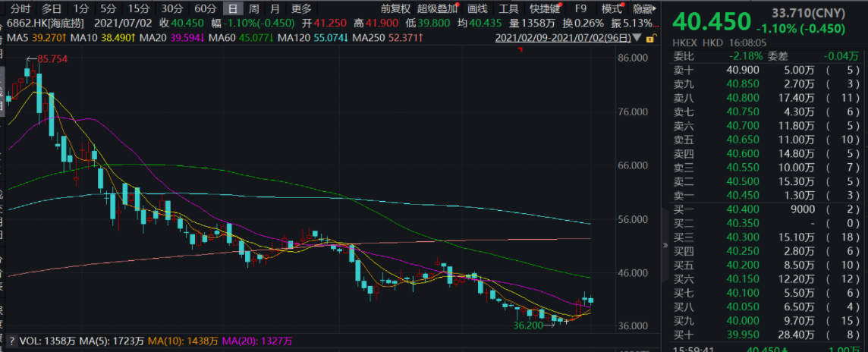Select the 卖十 40.900 ask row
868x352 pixels.
coord(766,71)
